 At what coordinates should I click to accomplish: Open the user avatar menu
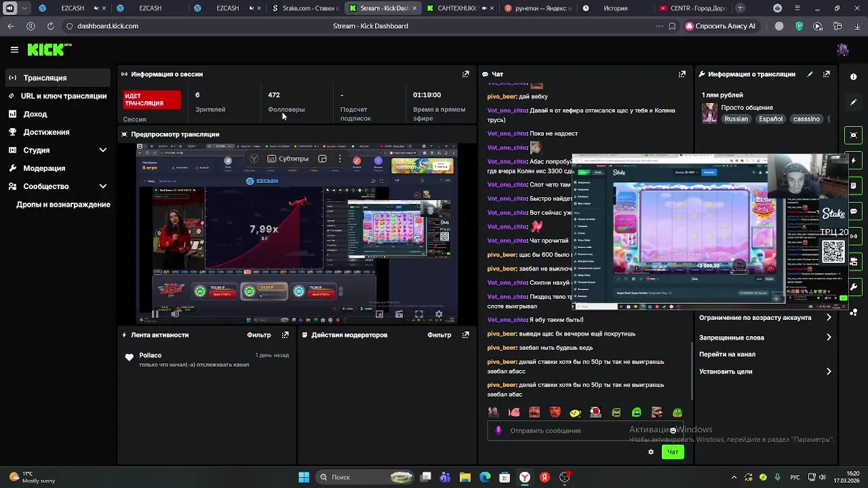842,49
